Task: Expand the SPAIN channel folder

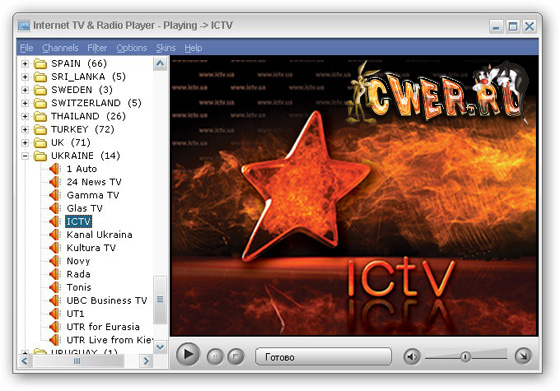Action: (x=25, y=64)
